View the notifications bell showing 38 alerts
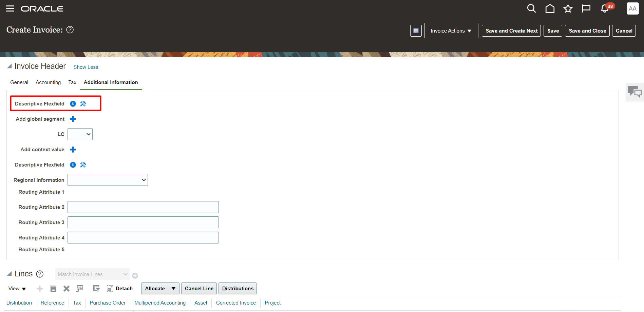Viewport: 644px width, 312px height. (604, 8)
